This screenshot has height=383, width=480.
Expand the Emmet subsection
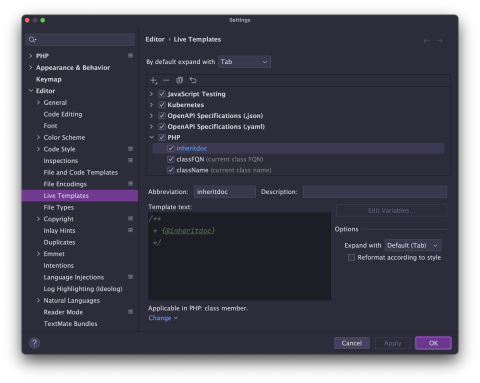38,254
